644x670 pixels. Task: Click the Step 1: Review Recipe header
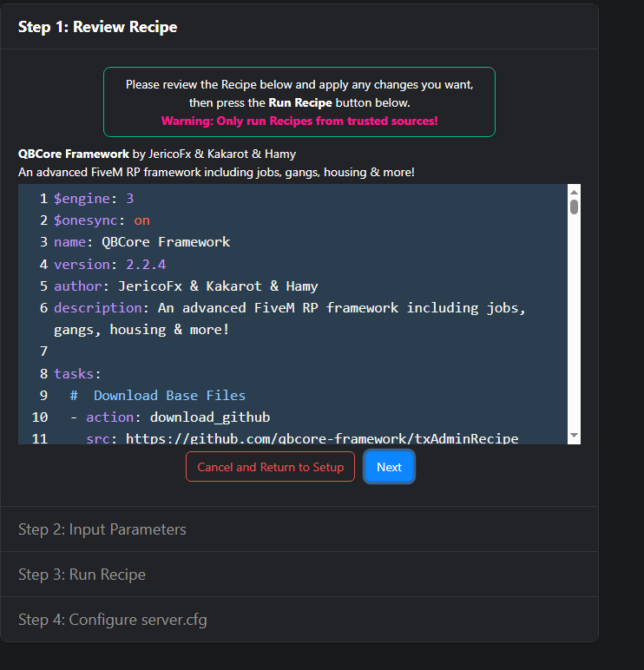point(299,27)
